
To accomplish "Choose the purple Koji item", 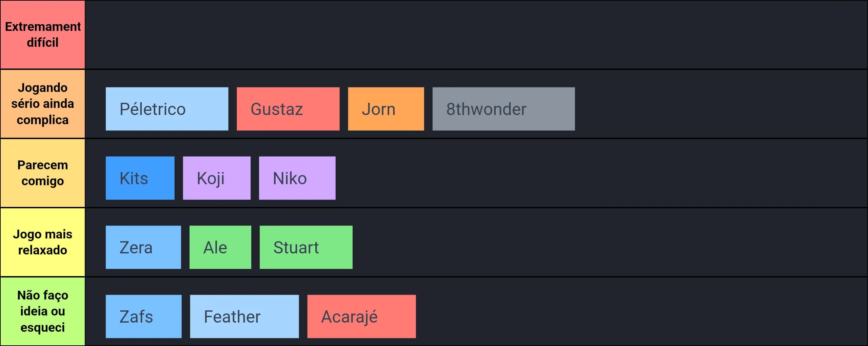I will [217, 178].
